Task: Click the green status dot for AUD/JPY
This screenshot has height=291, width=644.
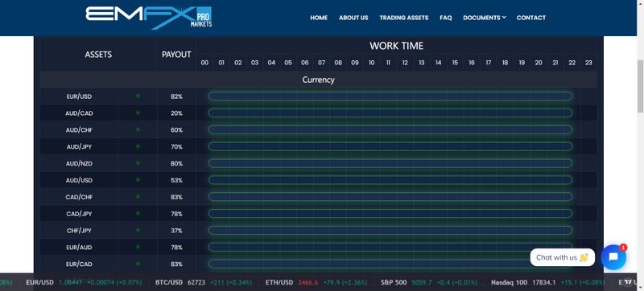Action: [138, 146]
